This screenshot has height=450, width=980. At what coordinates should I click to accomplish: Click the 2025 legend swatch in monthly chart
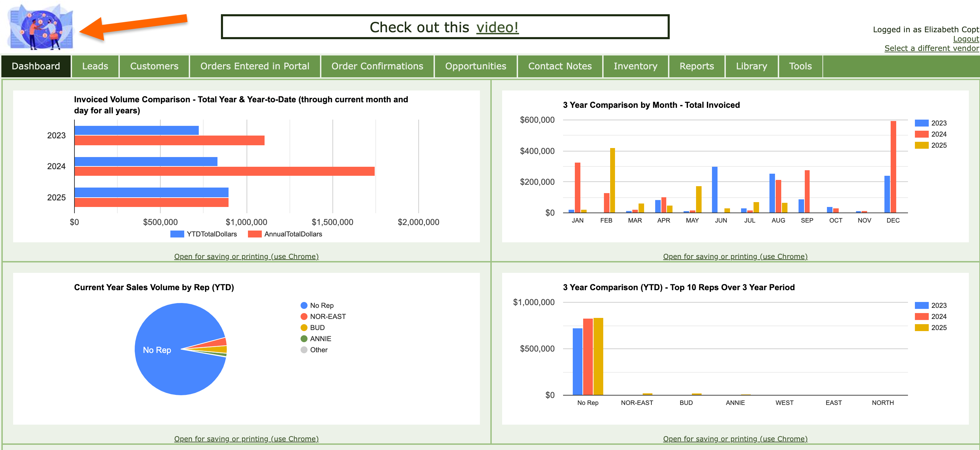pos(921,145)
